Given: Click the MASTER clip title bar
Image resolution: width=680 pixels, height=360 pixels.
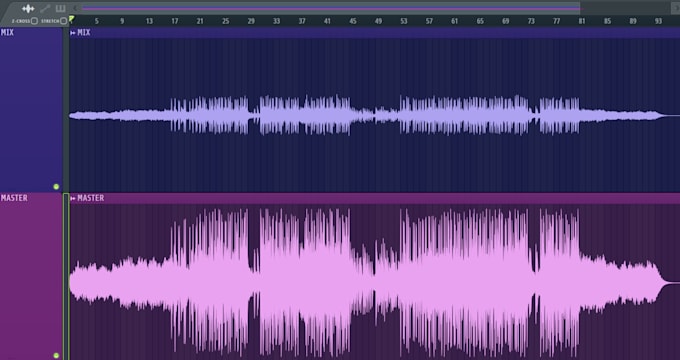Looking at the screenshot, I should (x=374, y=199).
